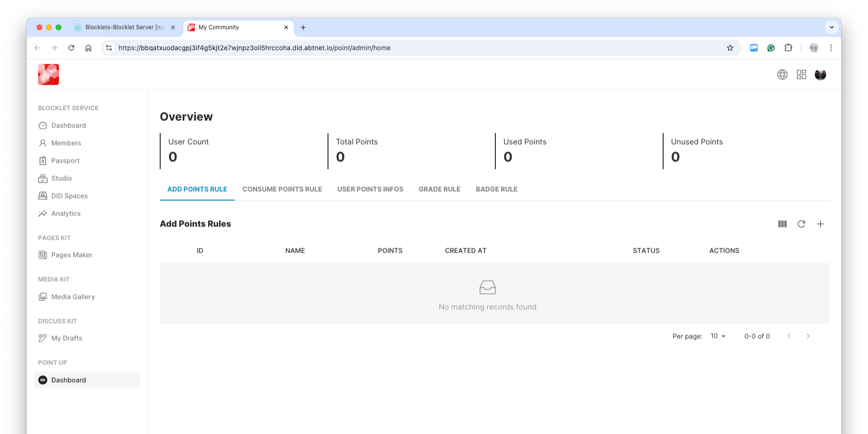This screenshot has height=434, width=868.
Task: Expand the tab search chevron
Action: pos(831,27)
